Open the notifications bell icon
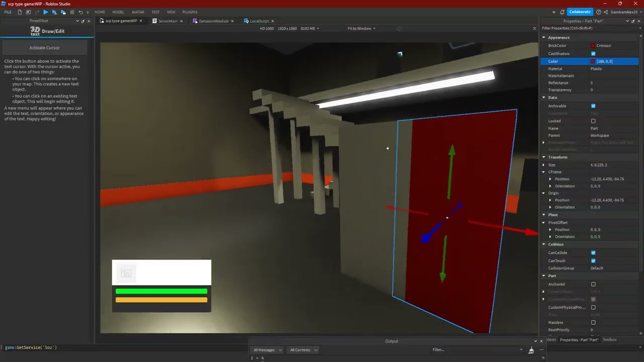The height and width of the screenshot is (362, 644). click(562, 12)
